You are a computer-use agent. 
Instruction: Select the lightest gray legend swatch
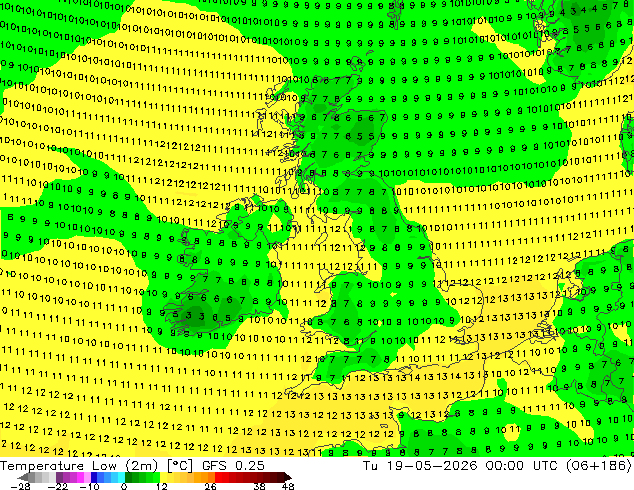[53, 477]
